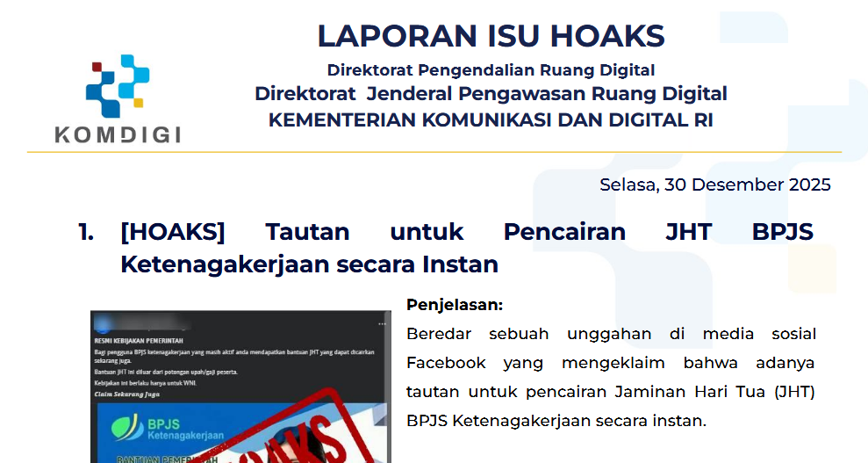Open the Facebook post screenshot thumbnail
868x463 pixels.
click(x=240, y=387)
